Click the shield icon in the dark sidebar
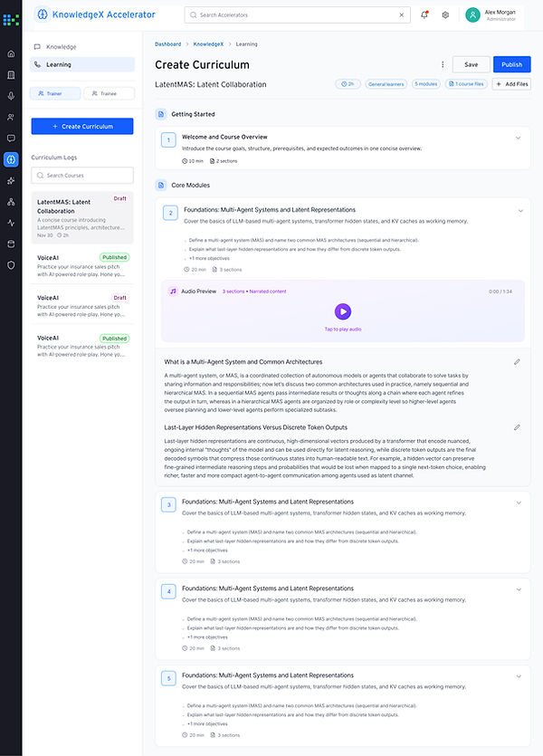This screenshot has height=756, width=543. coord(11,265)
